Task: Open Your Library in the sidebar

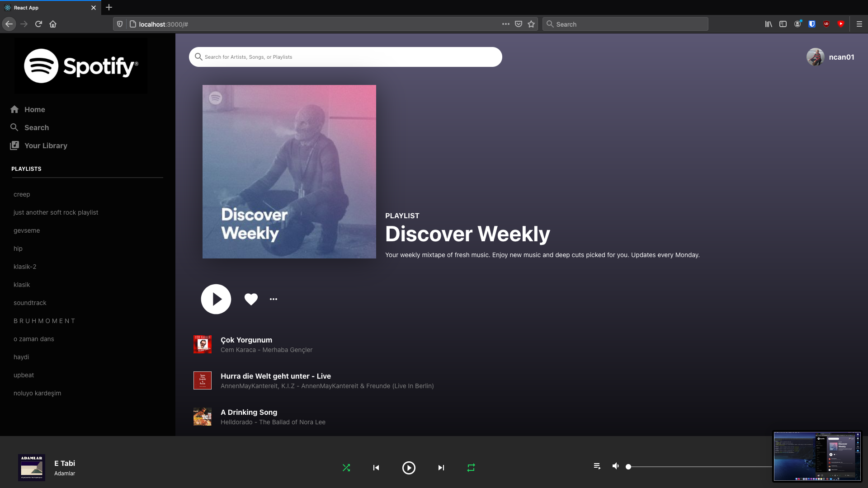Action: coord(45,145)
